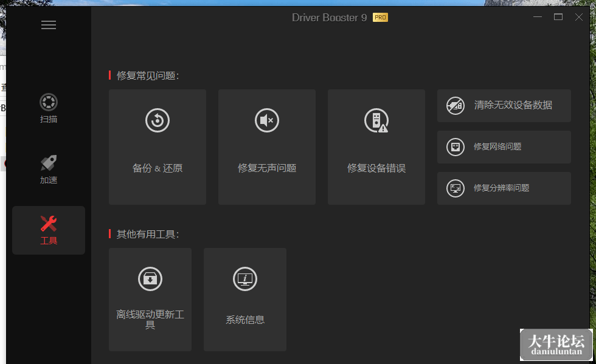Click the device warning icon for 修复设备错误
596x364 pixels.
[376, 120]
